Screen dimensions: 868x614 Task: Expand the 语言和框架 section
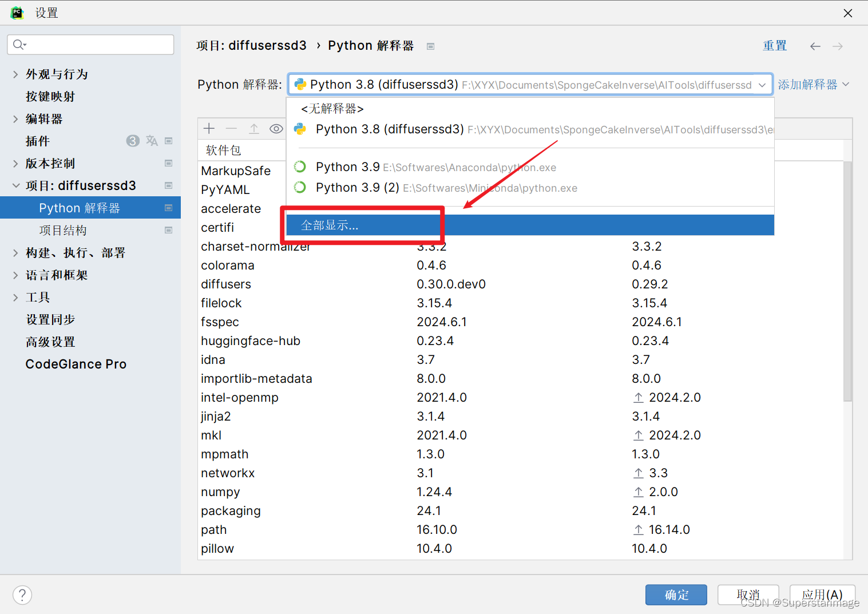(x=15, y=275)
